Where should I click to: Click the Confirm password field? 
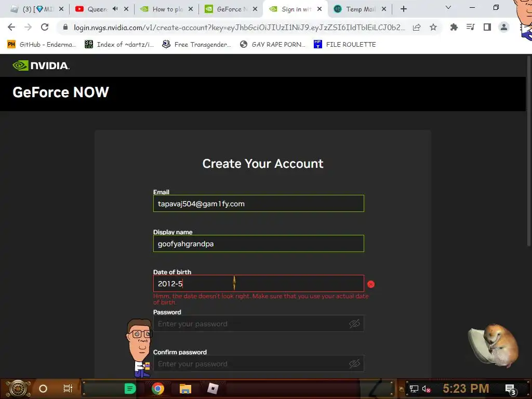pos(259,364)
